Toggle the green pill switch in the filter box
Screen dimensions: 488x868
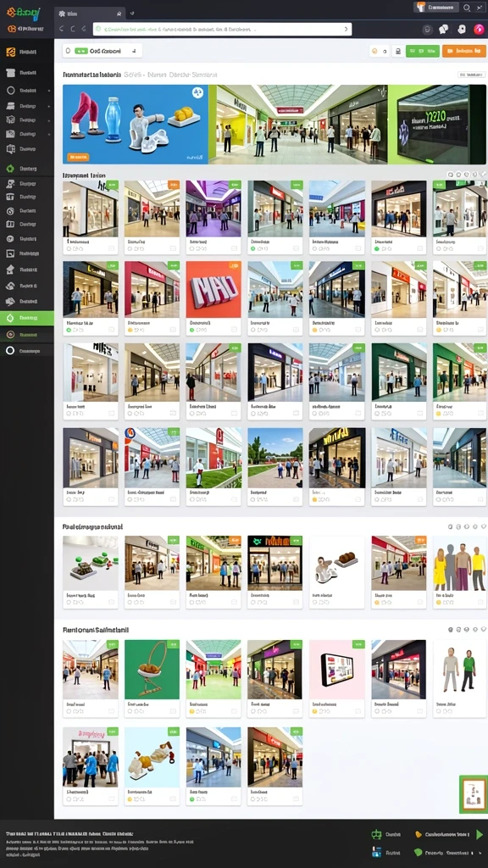click(x=81, y=51)
